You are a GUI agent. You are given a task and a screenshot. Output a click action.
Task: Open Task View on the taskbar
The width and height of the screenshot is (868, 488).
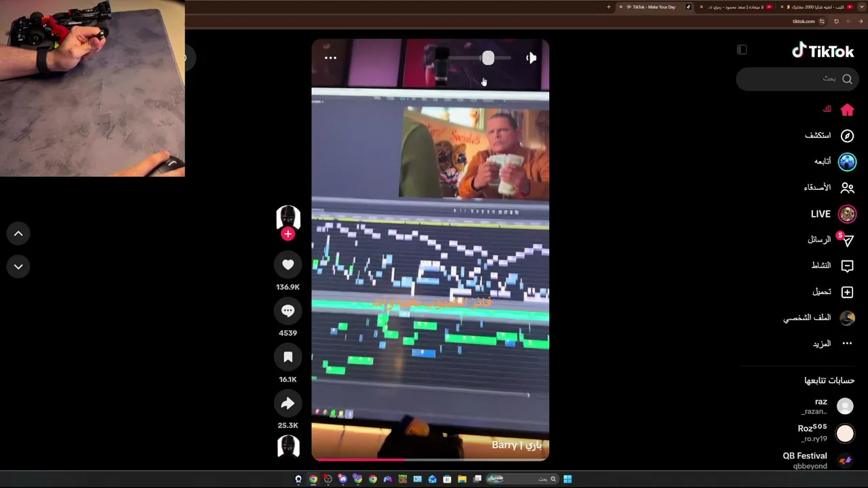click(477, 479)
